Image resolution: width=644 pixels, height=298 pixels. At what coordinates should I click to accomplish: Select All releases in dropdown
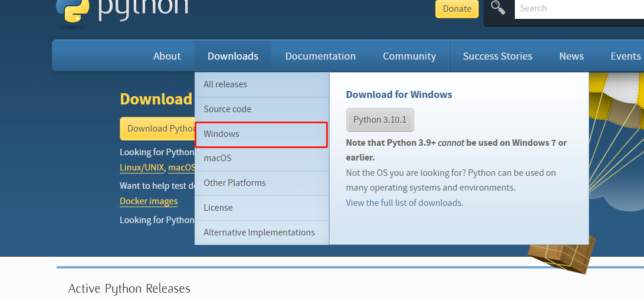(x=225, y=84)
